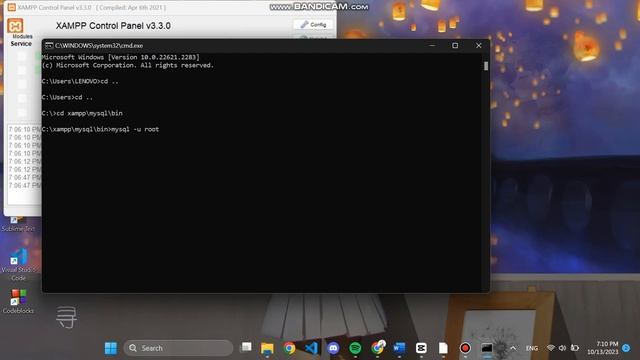Click the orange XAMPP logo in the panel

click(15, 26)
